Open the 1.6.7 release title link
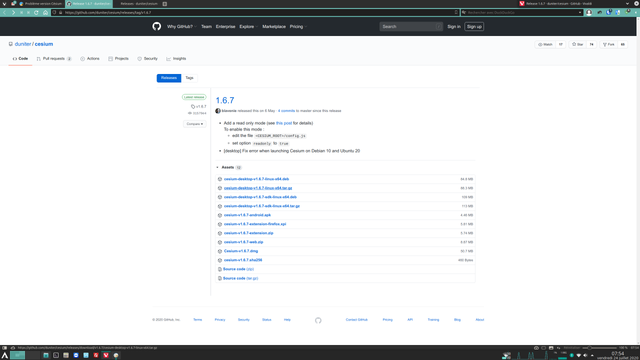Image resolution: width=640 pixels, height=360 pixels. click(x=225, y=100)
